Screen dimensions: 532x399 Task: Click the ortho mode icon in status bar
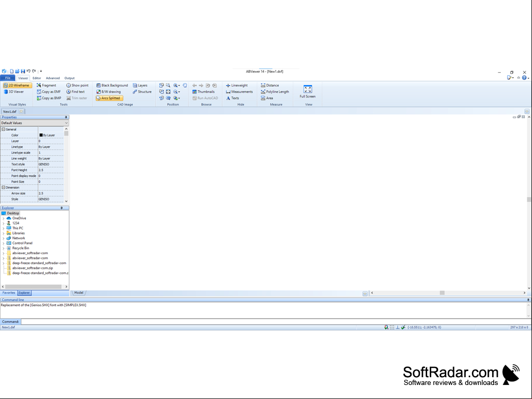pyautogui.click(x=398, y=327)
